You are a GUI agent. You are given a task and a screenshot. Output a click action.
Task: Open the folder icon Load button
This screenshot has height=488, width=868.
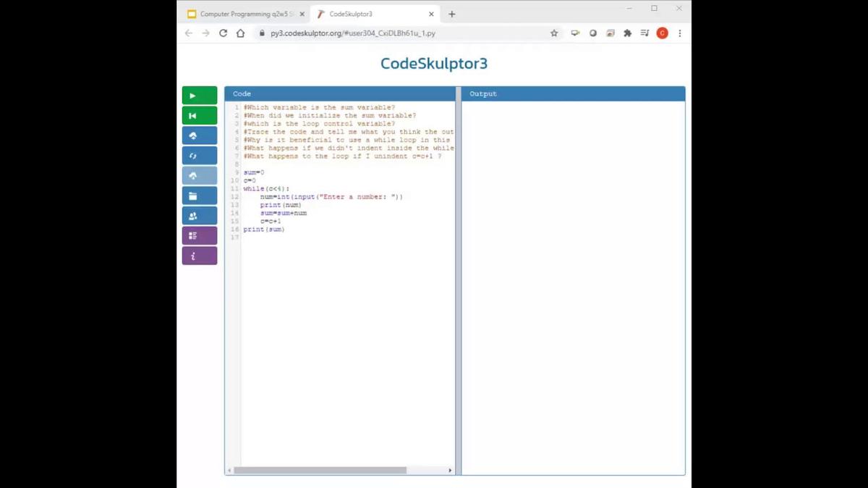tap(200, 195)
